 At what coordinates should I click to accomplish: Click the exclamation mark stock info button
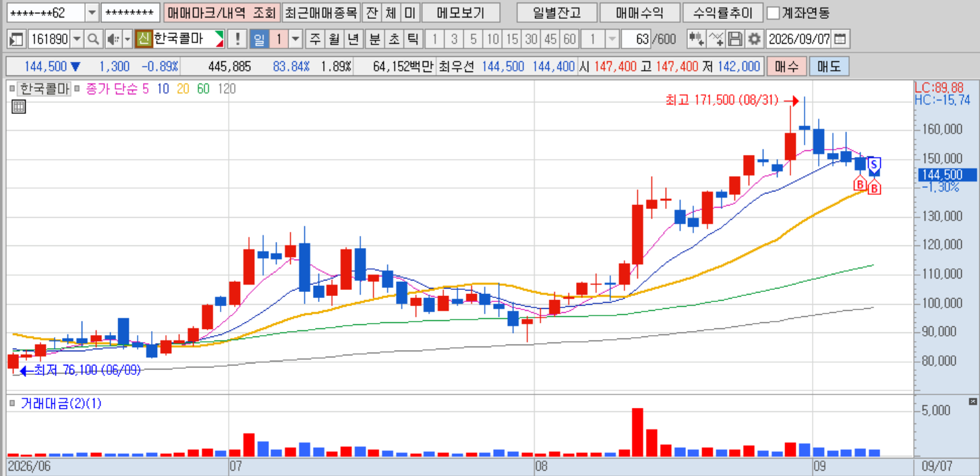[x=237, y=39]
